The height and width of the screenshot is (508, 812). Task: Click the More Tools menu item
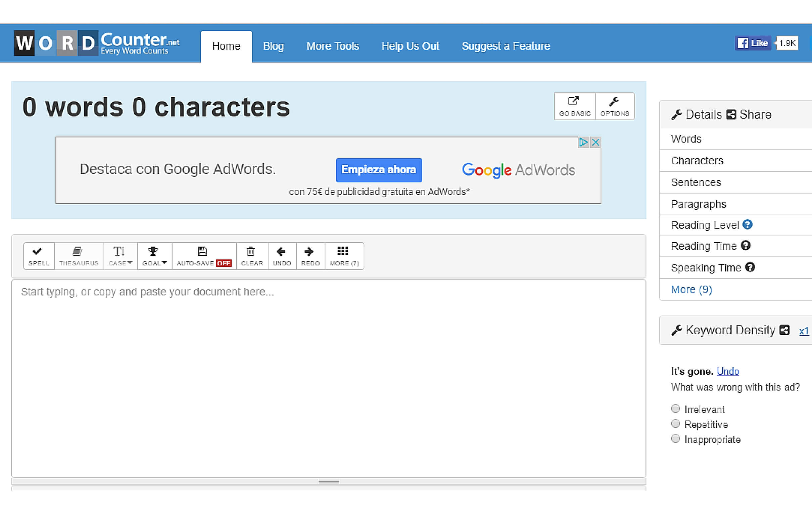tap(332, 46)
